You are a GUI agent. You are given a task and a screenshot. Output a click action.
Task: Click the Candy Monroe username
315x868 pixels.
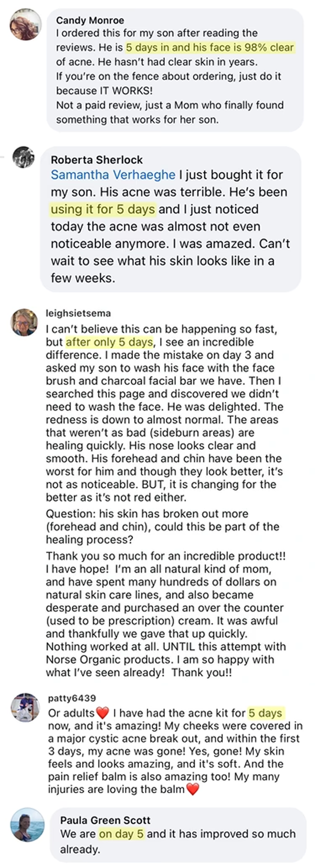(x=90, y=20)
